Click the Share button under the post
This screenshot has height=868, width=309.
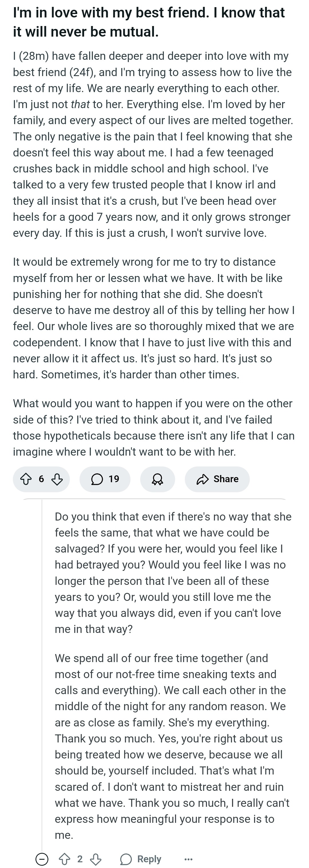(x=217, y=479)
